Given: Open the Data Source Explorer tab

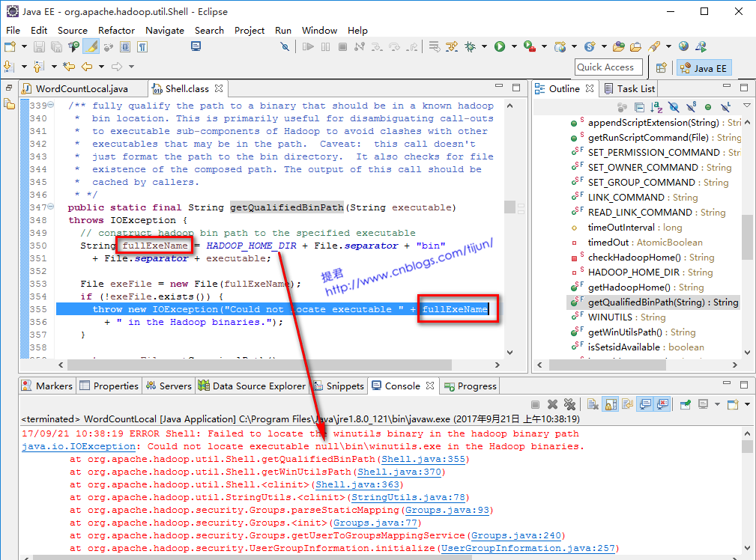Looking at the screenshot, I should coord(252,386).
